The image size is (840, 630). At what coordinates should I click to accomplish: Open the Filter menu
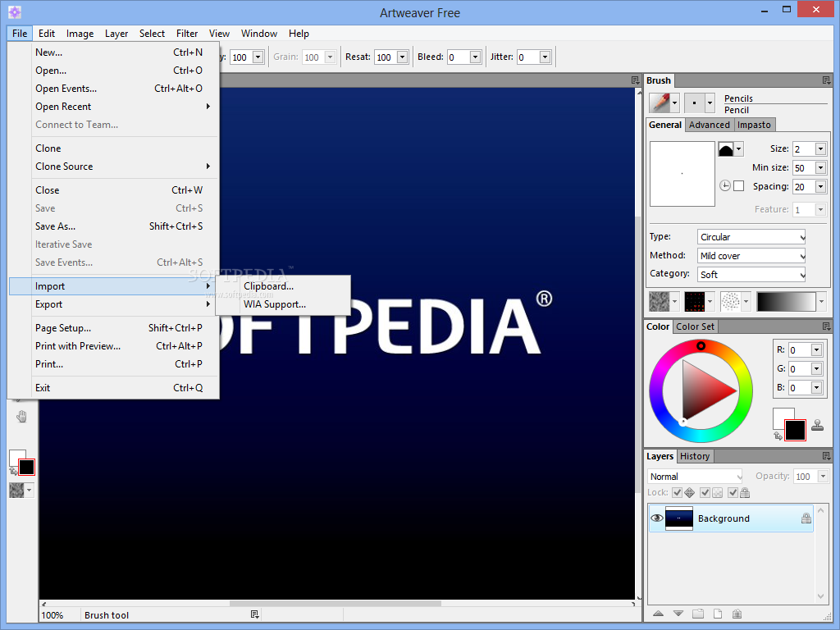pyautogui.click(x=187, y=33)
